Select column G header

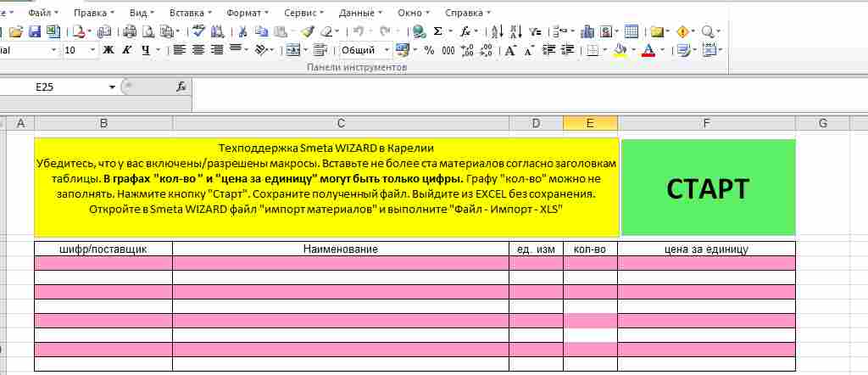(822, 124)
